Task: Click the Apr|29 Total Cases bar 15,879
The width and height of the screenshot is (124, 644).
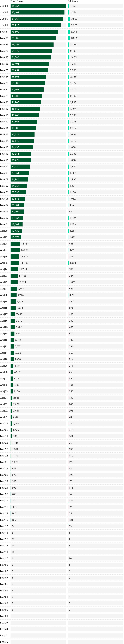Action: point(16,237)
